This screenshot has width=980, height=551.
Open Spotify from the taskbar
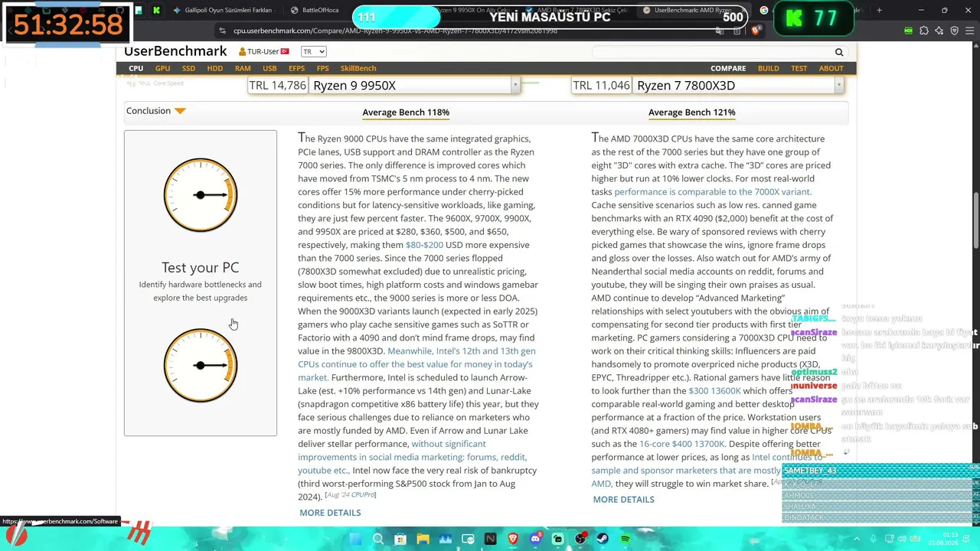[625, 540]
